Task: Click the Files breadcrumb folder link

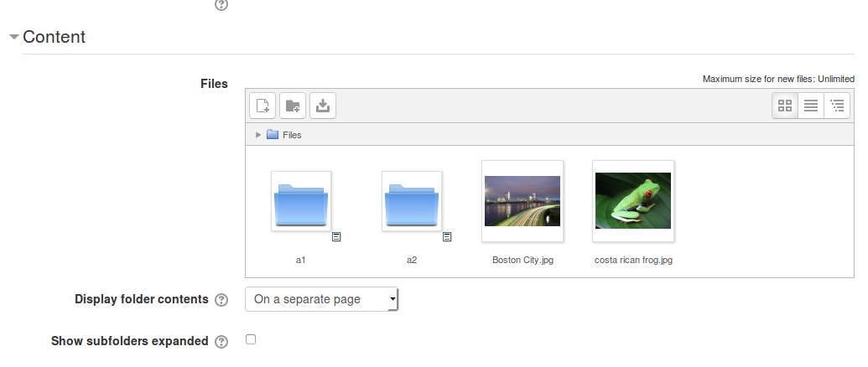Action: (x=291, y=135)
